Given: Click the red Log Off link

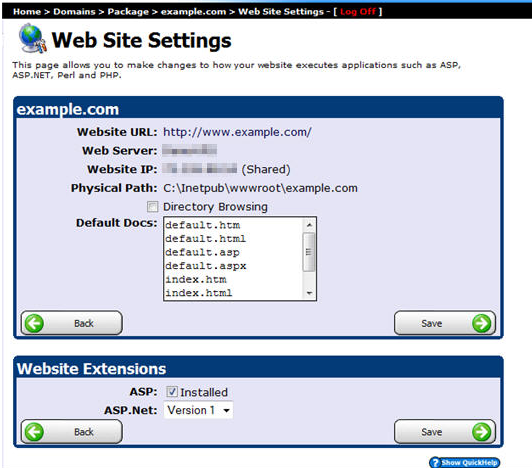Looking at the screenshot, I should pyautogui.click(x=358, y=12).
